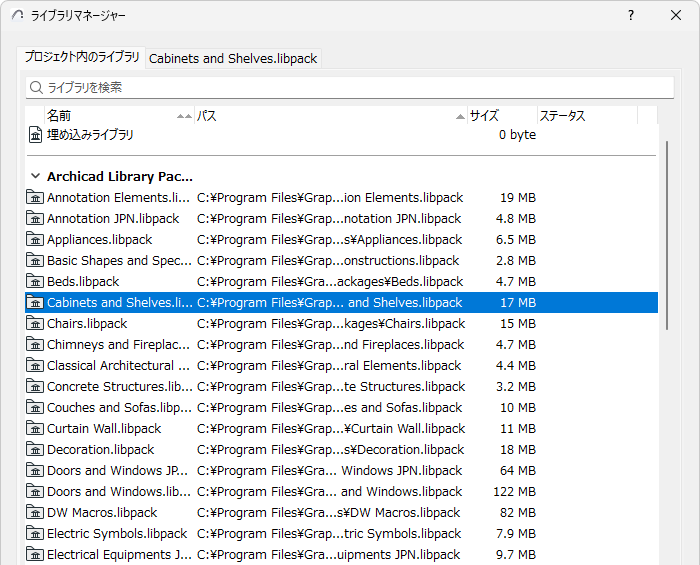Sort by the パス column arrow
Screen dimensions: 700x565
click(x=460, y=116)
